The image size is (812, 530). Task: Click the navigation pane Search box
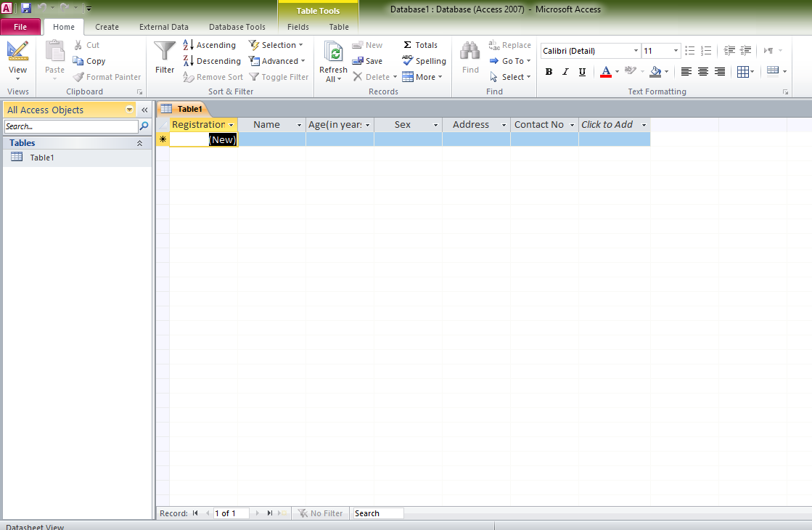(x=71, y=126)
